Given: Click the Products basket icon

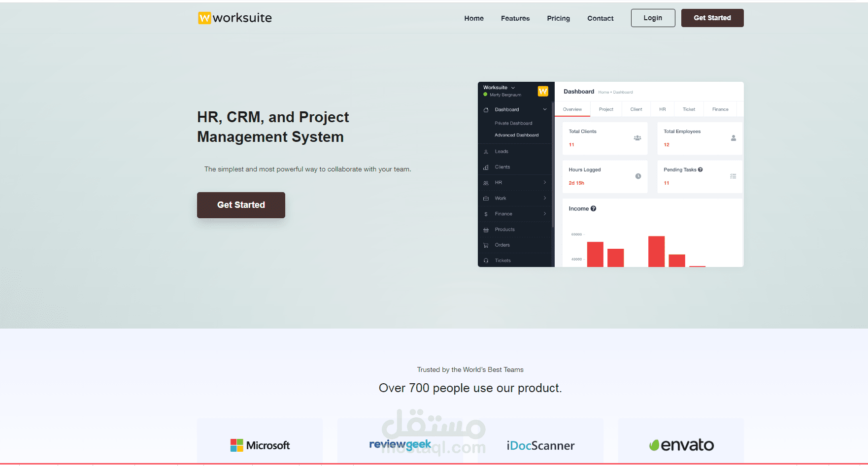Looking at the screenshot, I should click(x=486, y=230).
